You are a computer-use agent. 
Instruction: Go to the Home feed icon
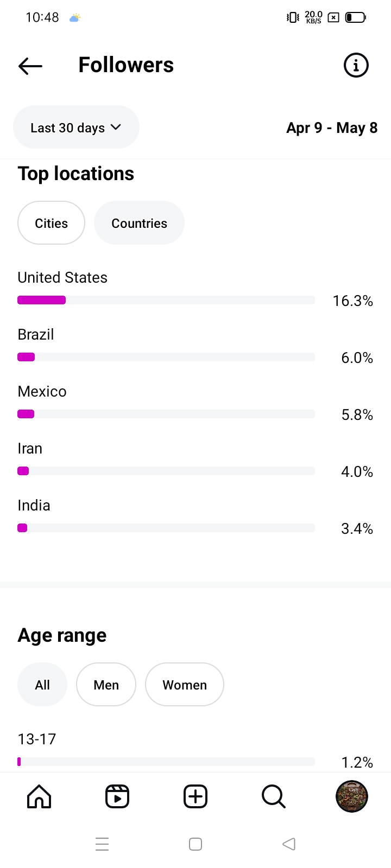tap(39, 797)
